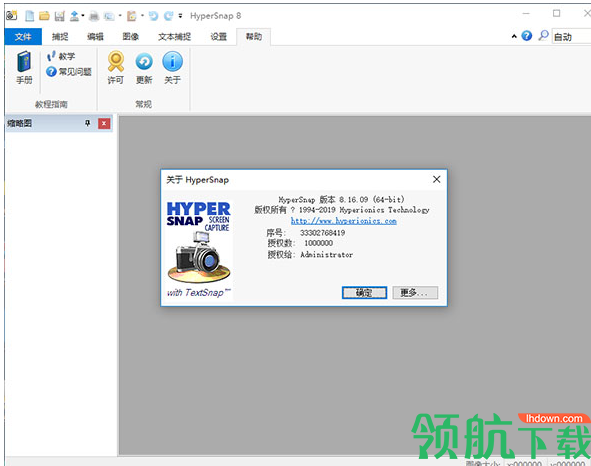591x466 pixels.
Task: Pin the 缩略图 thumbnail panel
Action: [x=87, y=123]
